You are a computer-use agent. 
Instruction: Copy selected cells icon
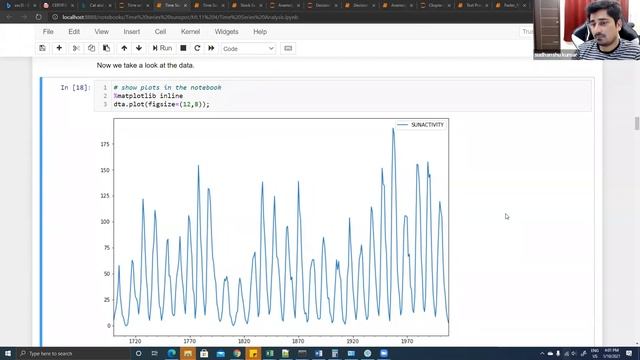(x=91, y=48)
